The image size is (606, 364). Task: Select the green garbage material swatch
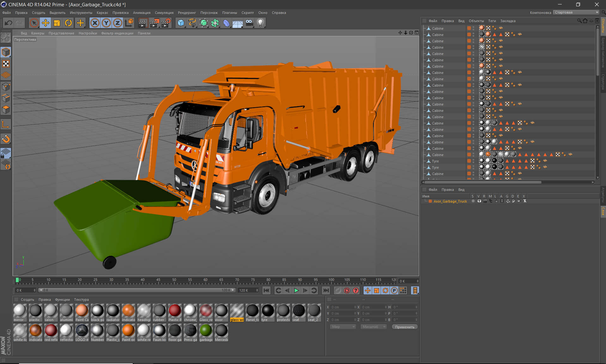206,333
